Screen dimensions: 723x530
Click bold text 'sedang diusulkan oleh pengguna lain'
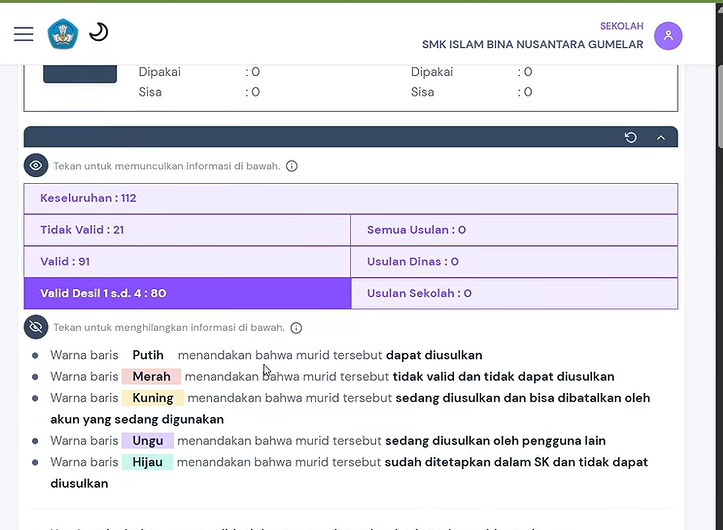(x=495, y=441)
